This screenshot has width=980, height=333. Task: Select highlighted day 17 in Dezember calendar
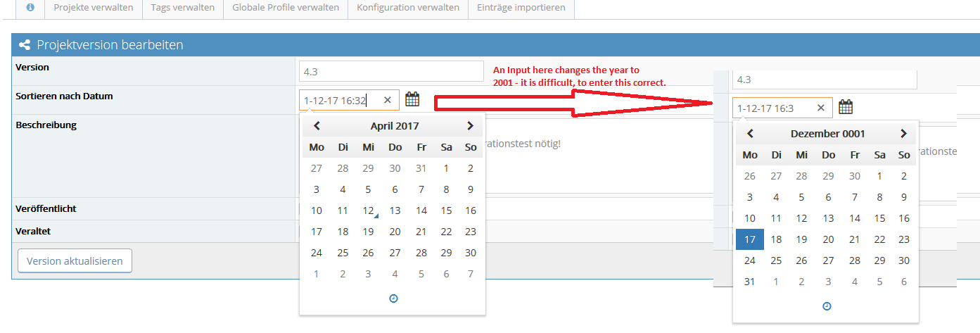click(750, 239)
